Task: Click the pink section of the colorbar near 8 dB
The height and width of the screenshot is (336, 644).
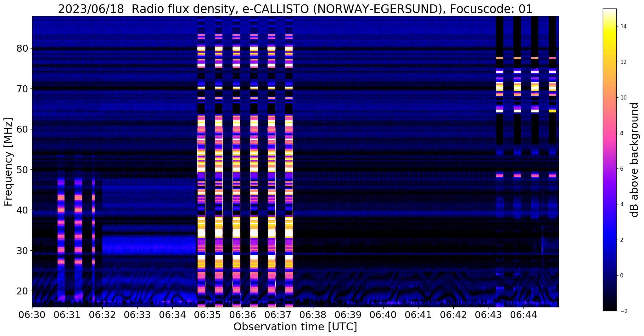Action: (609, 133)
